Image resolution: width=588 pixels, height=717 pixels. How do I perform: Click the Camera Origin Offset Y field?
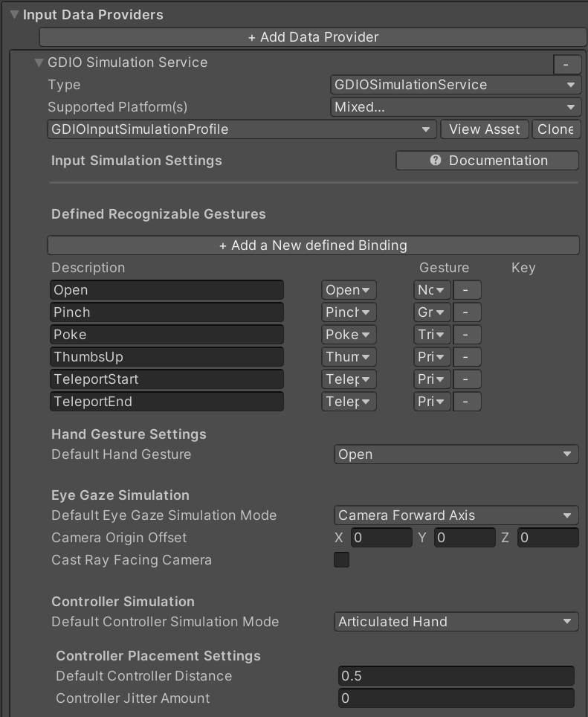click(x=465, y=538)
